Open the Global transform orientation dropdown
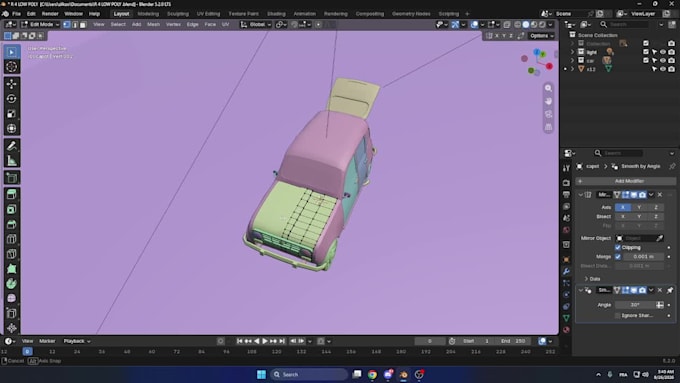Viewport: 680px width, 383px height. (x=256, y=24)
